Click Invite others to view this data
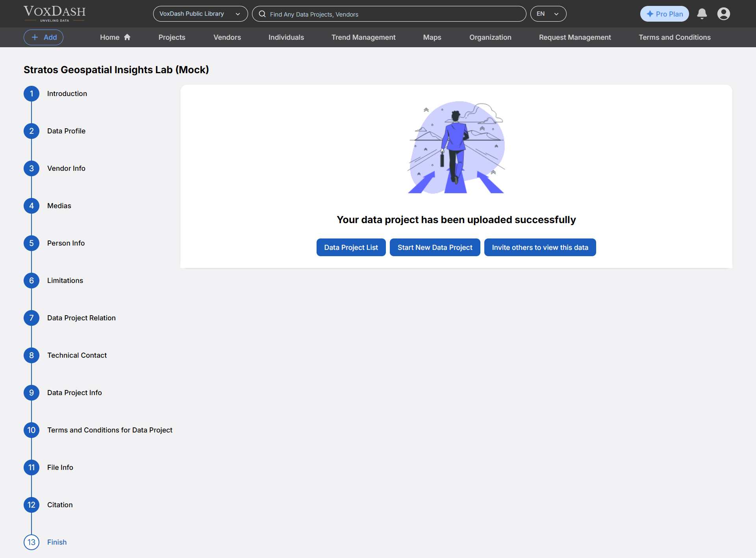This screenshot has width=756, height=558. 540,248
